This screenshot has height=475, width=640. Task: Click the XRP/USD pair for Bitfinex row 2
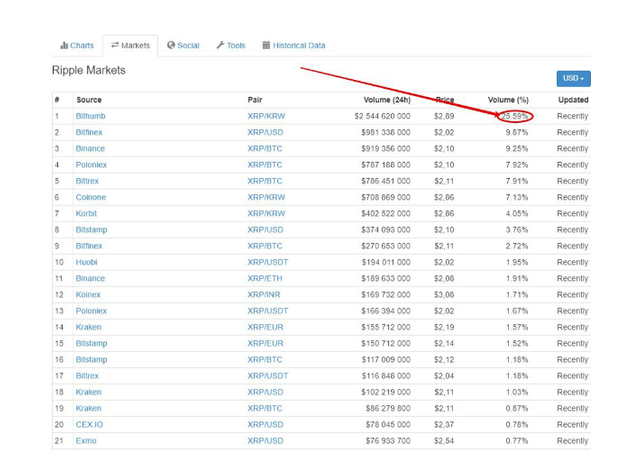point(265,132)
